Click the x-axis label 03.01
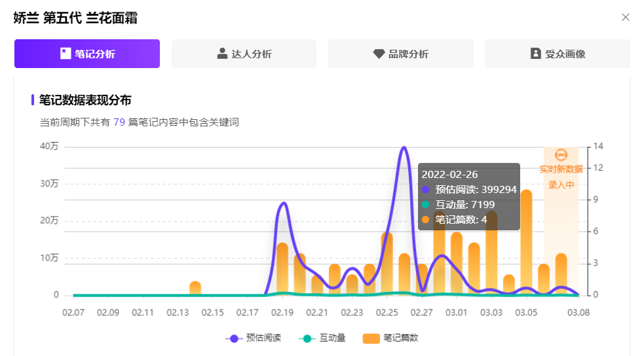The width and height of the screenshot is (644, 356). pos(457,313)
